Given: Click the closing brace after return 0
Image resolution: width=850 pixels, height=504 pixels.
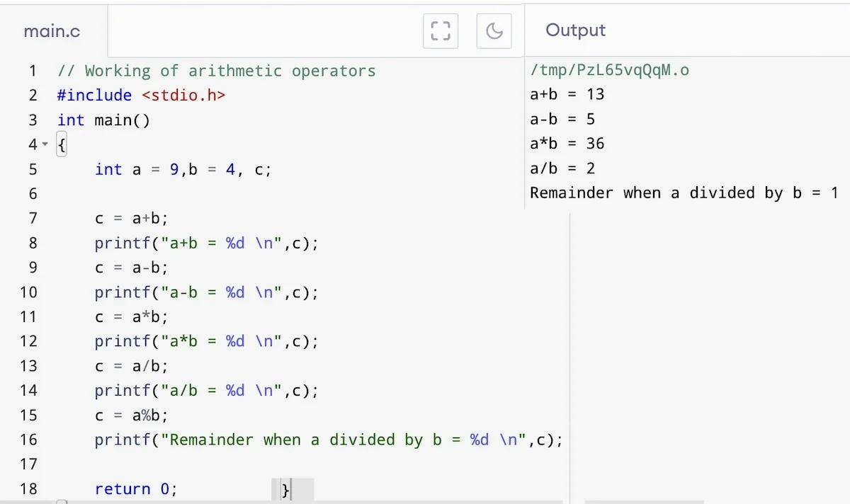Looking at the screenshot, I should 285,490.
